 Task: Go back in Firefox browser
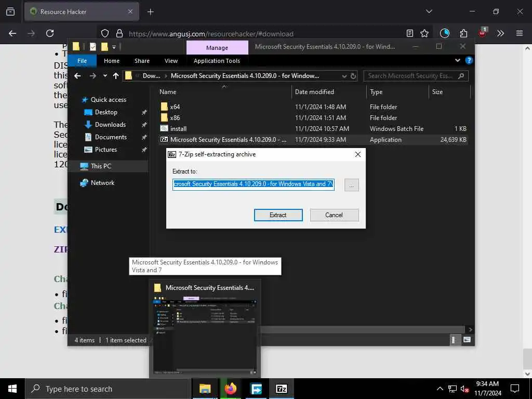click(x=12, y=33)
